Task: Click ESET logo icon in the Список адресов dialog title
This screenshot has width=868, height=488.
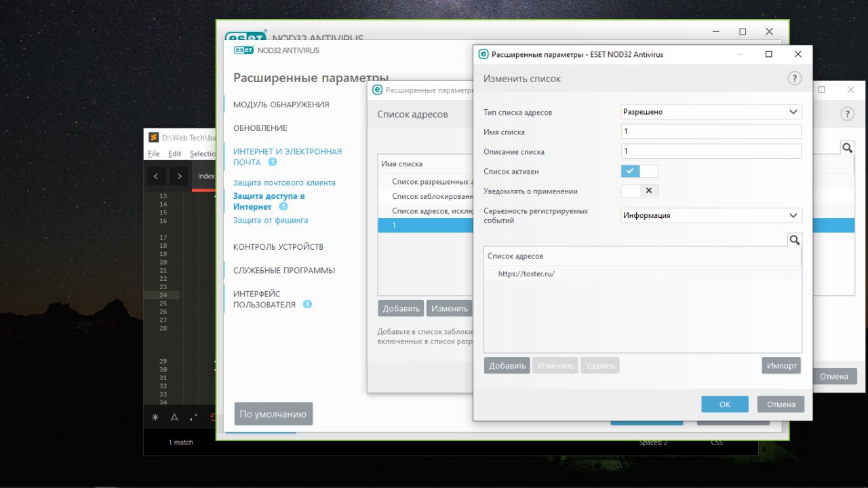Action: pyautogui.click(x=378, y=90)
